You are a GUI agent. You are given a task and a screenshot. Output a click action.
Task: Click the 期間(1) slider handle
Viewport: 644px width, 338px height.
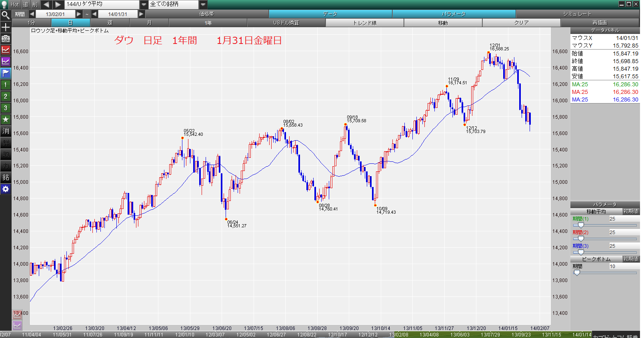click(581, 225)
